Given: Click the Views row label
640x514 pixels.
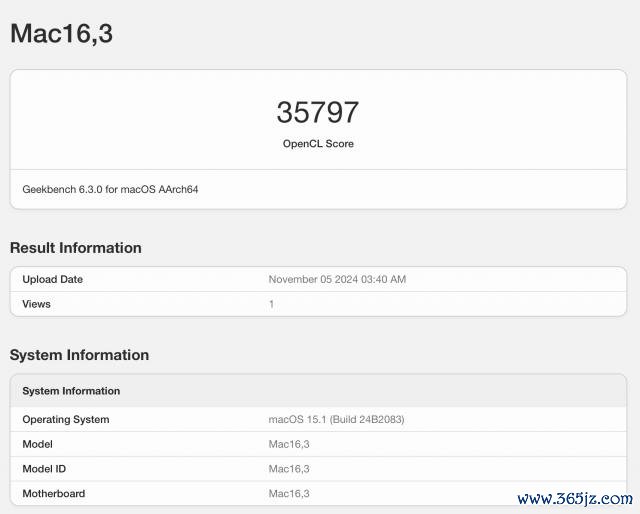Looking at the screenshot, I should pyautogui.click(x=36, y=304).
